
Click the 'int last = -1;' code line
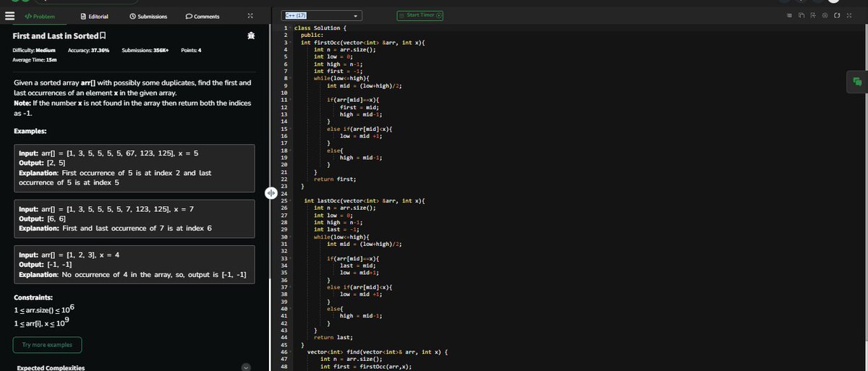pos(337,229)
